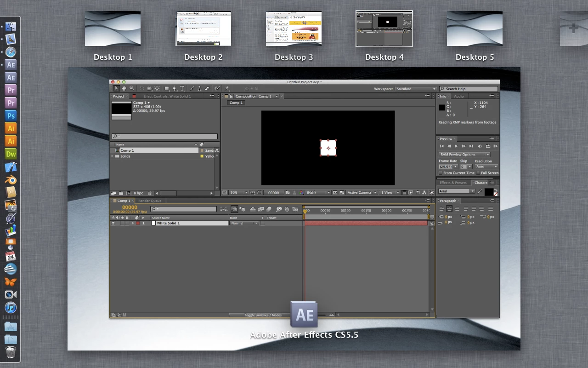
Task: Open the Arial font family dropdown
Action: click(x=457, y=191)
